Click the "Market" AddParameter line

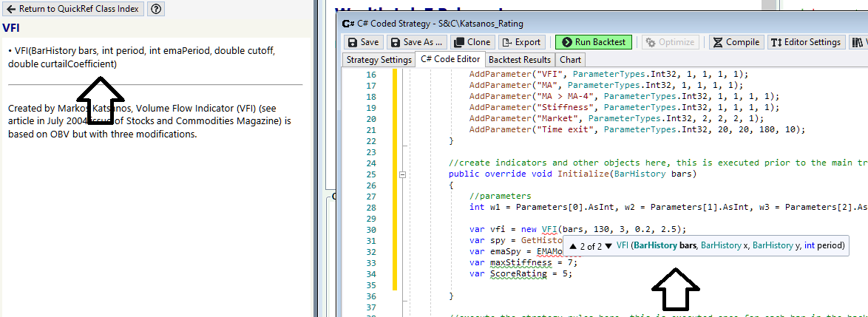click(x=615, y=118)
